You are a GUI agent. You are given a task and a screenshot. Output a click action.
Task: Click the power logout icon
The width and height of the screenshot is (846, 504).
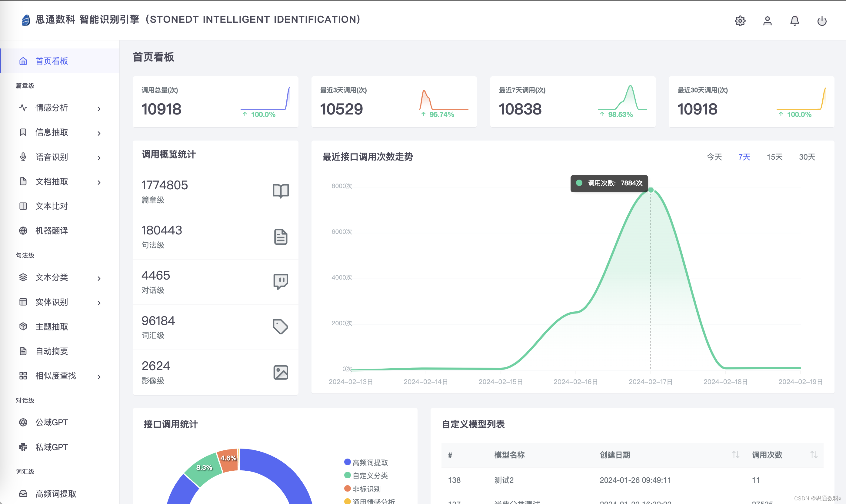click(x=821, y=21)
